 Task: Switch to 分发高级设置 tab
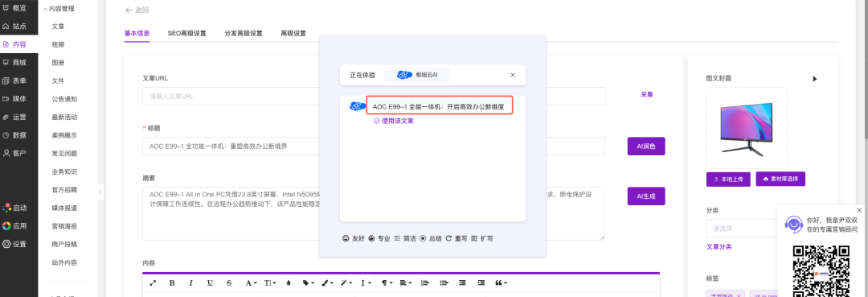point(244,33)
